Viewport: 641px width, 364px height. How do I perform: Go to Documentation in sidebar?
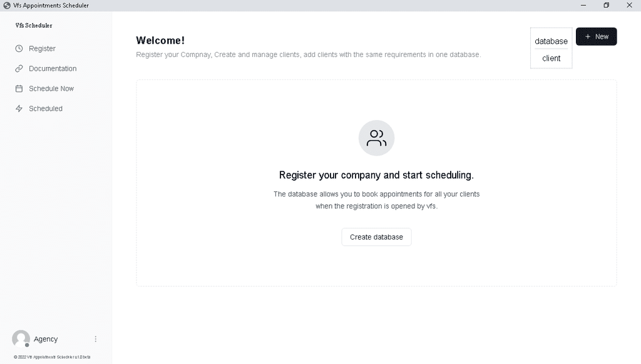click(53, 69)
